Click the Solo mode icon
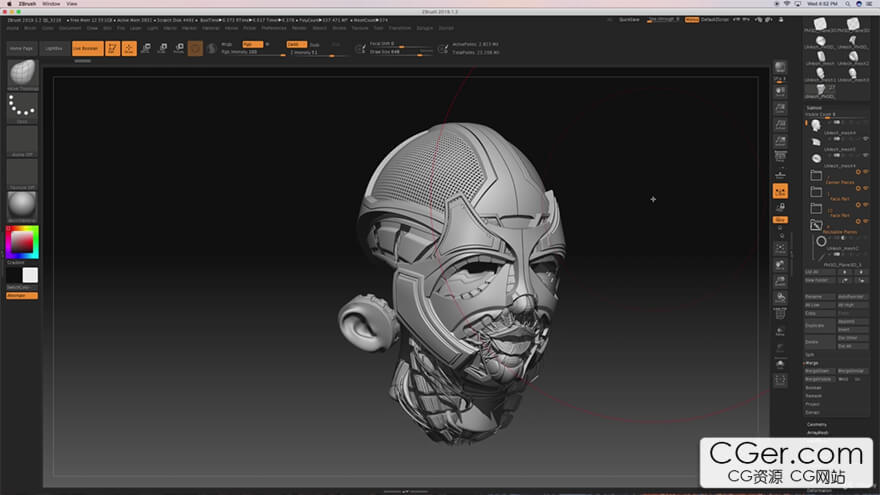 [x=780, y=365]
